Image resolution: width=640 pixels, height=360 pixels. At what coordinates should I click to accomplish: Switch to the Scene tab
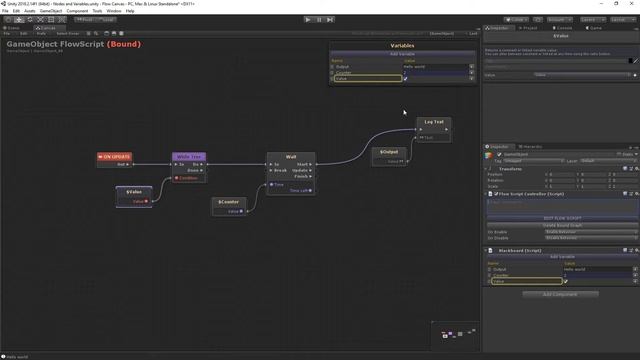tap(11, 28)
